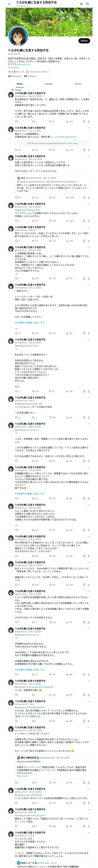Repost the Nov 13, 2024 post

pos(35,197)
